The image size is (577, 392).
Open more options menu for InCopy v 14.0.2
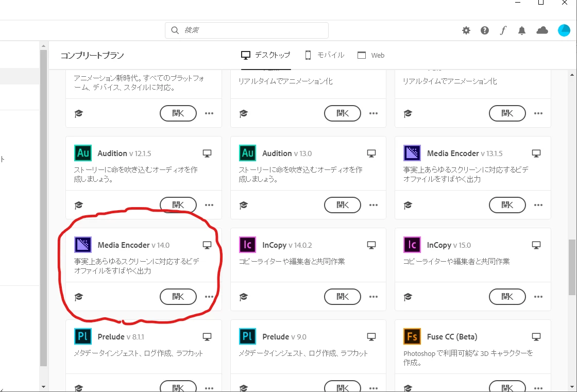(374, 297)
